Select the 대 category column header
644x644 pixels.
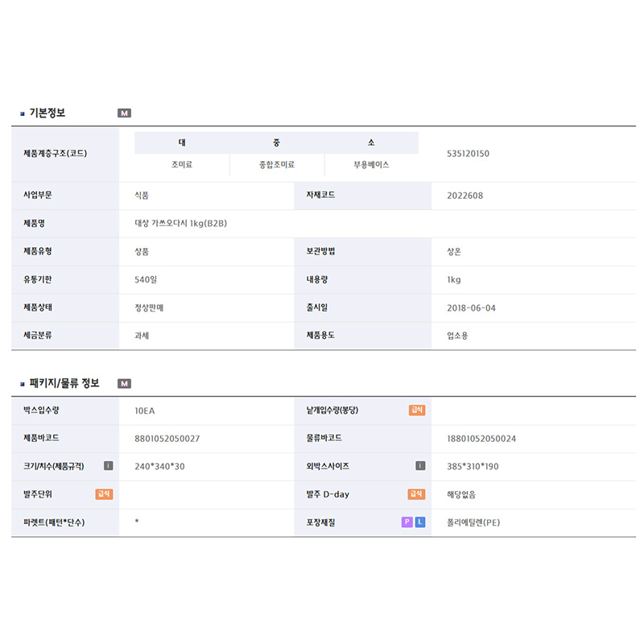click(x=182, y=142)
